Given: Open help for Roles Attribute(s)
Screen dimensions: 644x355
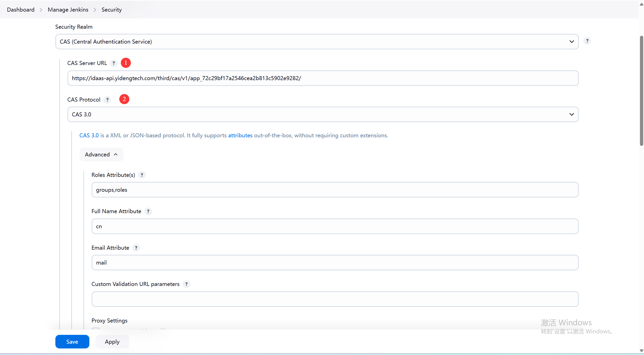Looking at the screenshot, I should pos(142,175).
